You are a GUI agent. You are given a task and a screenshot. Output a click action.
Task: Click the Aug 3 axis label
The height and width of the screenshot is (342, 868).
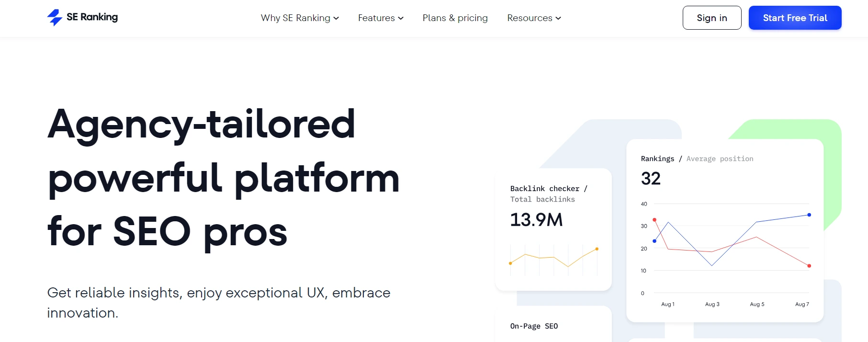712,304
